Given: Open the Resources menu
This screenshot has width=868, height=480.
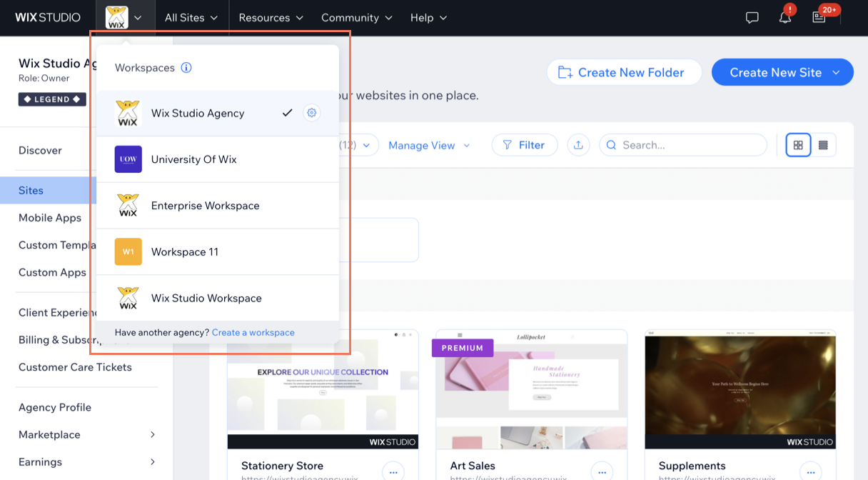Looking at the screenshot, I should (271, 18).
